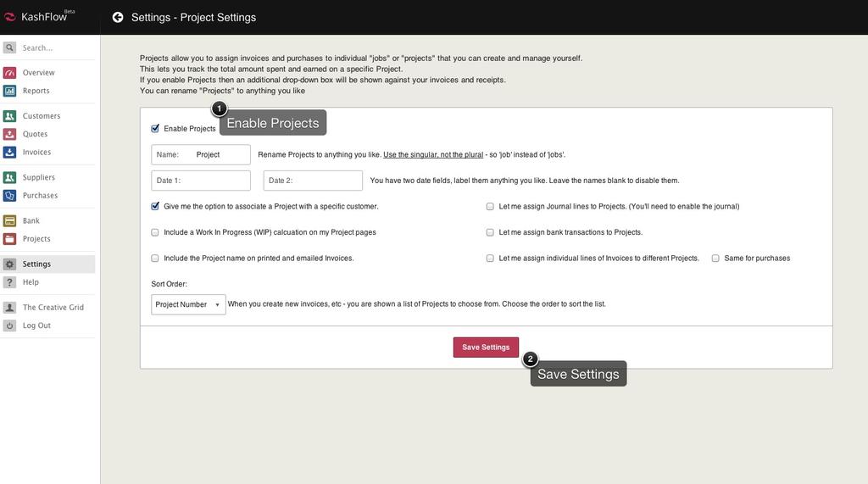Open the Purchases sidebar icon

click(x=9, y=196)
